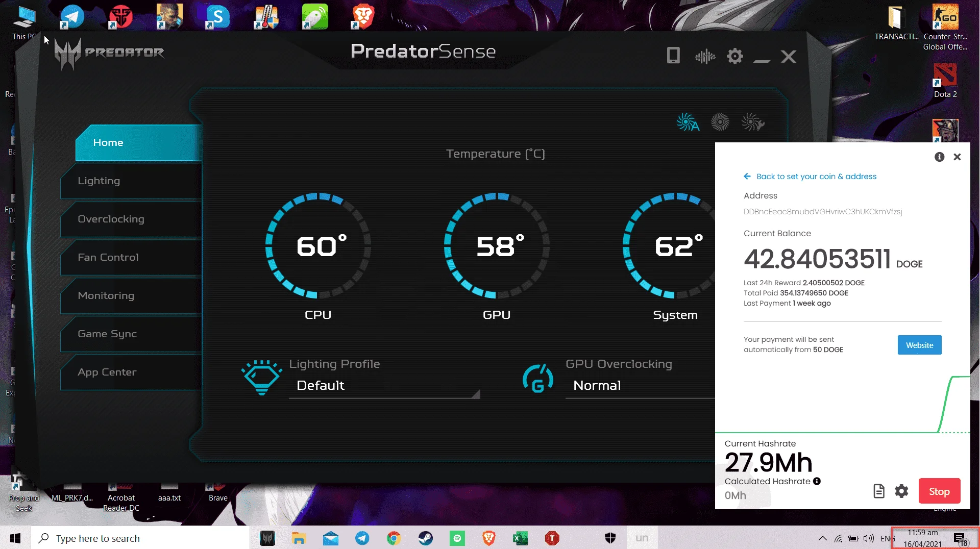Open the ENG language indicator
Viewport: 980px width, 549px height.
[x=887, y=538]
